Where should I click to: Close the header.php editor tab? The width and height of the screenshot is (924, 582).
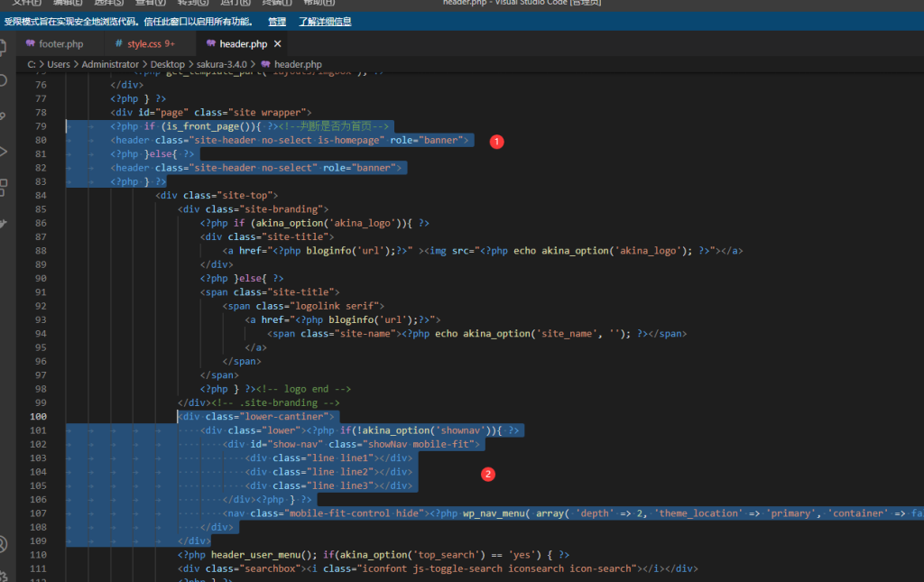pos(278,43)
